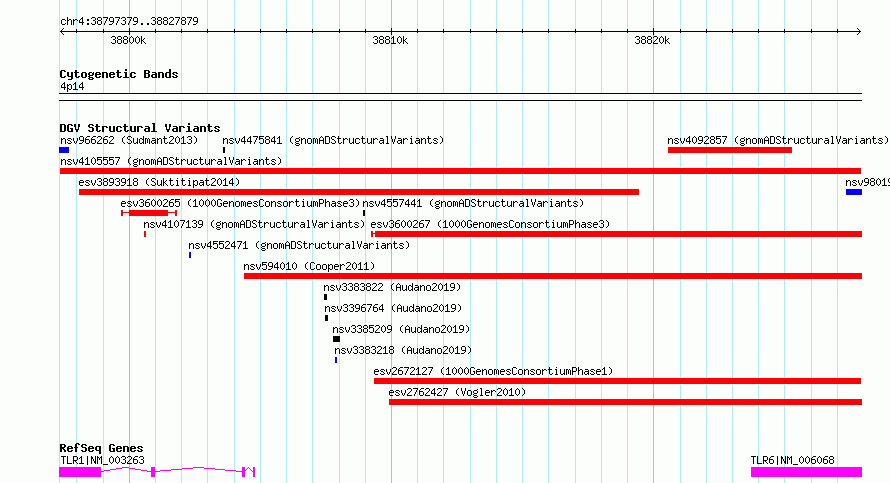890x483 pixels.
Task: Click nsv3385209 (Audano2019) label
Action: tap(401, 329)
